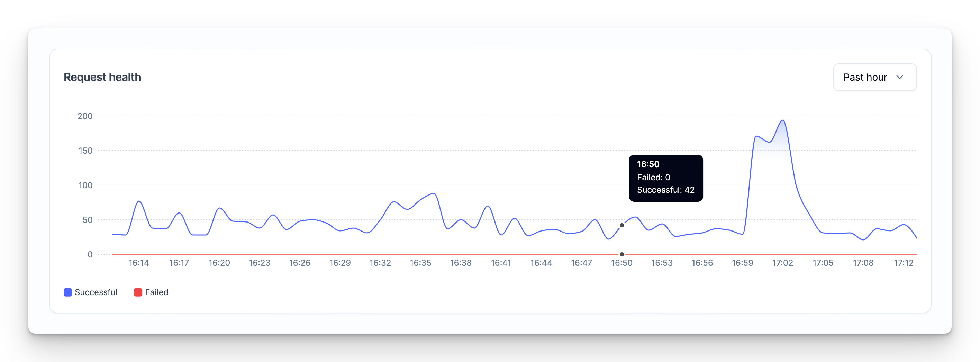
Task: Click the 16:50 tooltip box
Action: [665, 178]
